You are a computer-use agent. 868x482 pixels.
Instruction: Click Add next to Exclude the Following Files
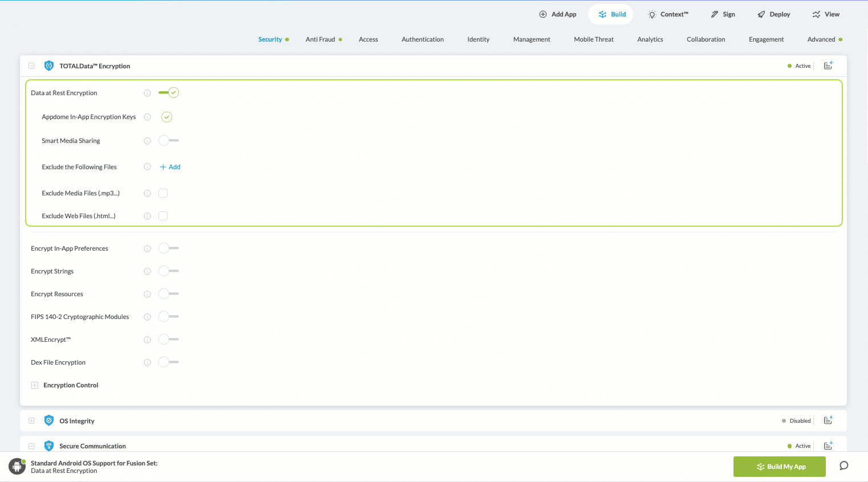click(170, 166)
